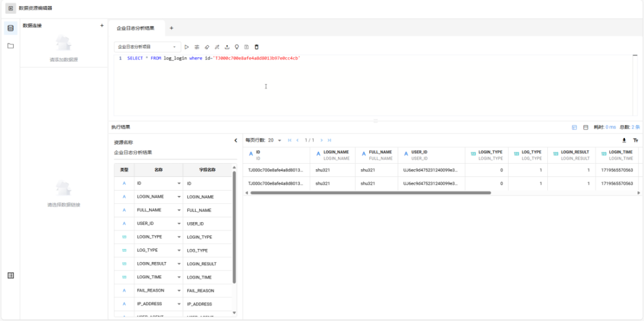Open the IP_ADDRESS name dropdown

pos(179,304)
